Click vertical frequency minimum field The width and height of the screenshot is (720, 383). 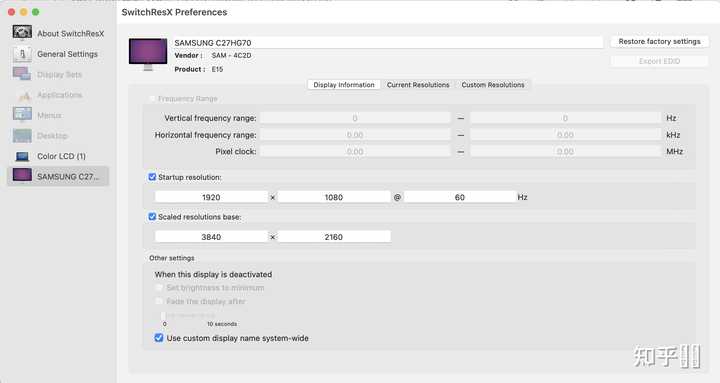point(355,118)
